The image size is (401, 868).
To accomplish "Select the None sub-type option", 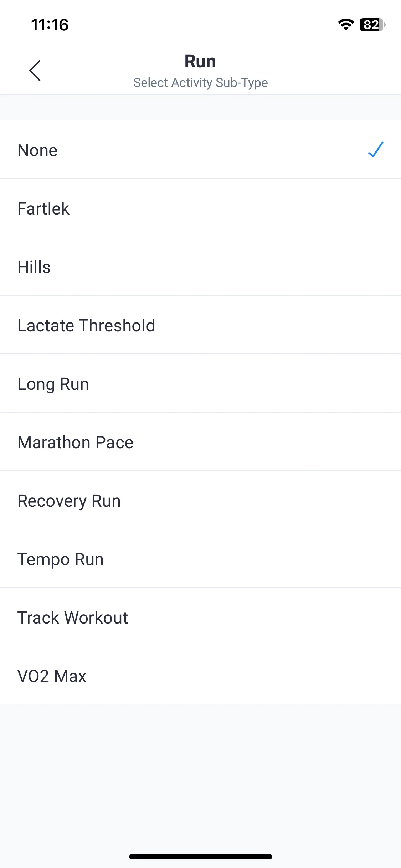I will (x=200, y=149).
